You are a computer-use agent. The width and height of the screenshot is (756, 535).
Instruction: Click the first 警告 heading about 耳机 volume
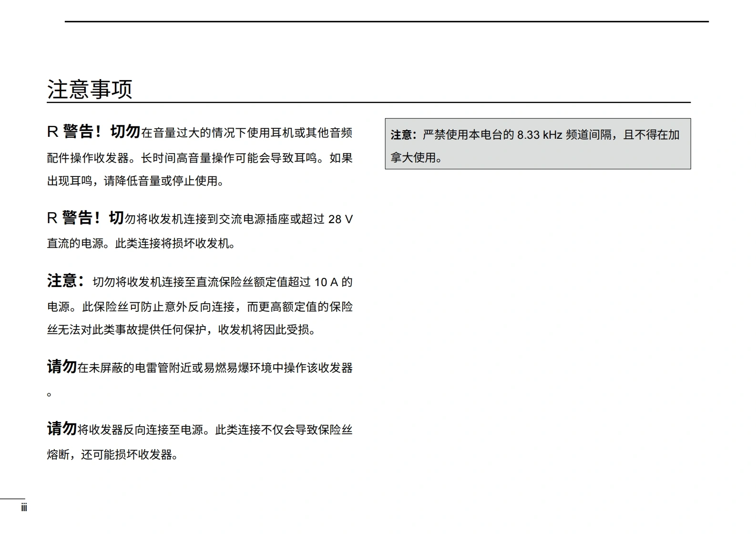tap(79, 132)
